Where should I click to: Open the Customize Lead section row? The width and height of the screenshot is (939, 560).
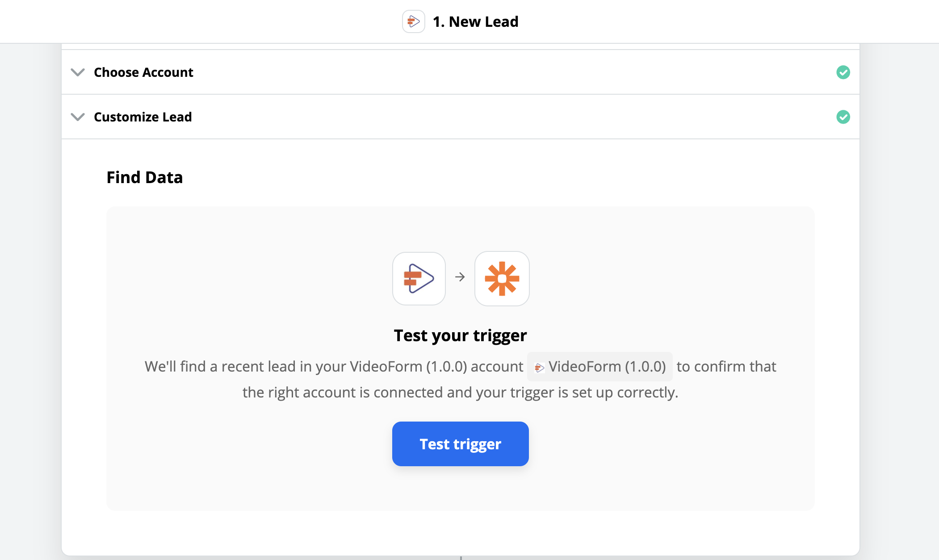[x=460, y=117]
